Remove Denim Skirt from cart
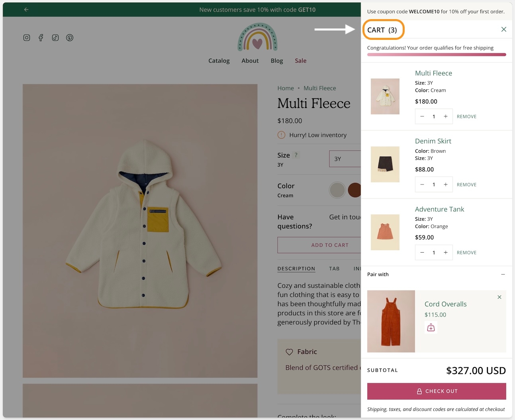This screenshot has width=515, height=420. coord(466,184)
